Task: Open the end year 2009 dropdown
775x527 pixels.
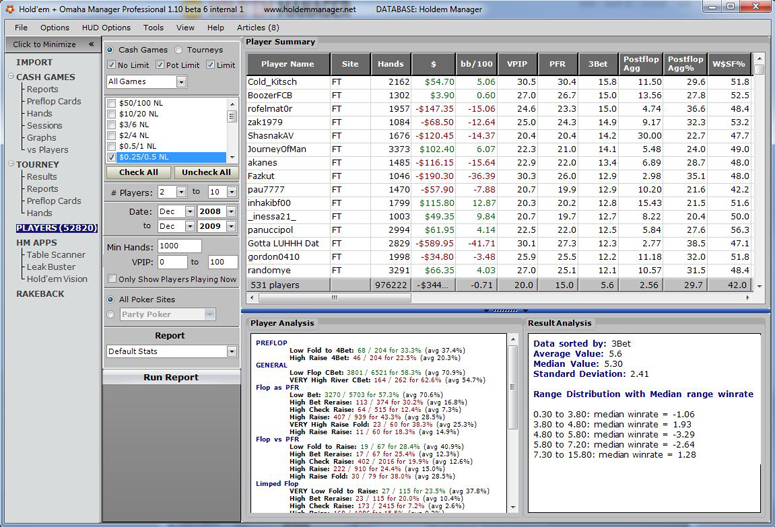Action: (x=231, y=226)
